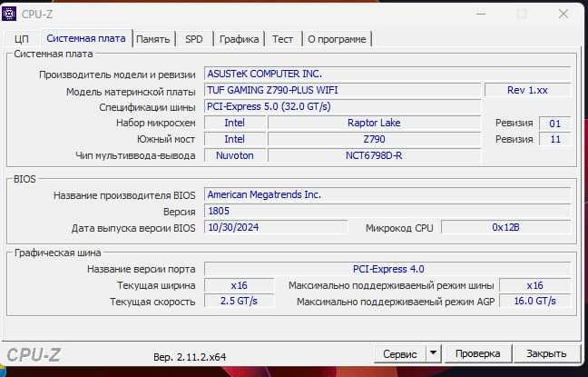Select the TUF GAMING Z790-PLUS WIFI model field
588x377 pixels.
pyautogui.click(x=342, y=91)
